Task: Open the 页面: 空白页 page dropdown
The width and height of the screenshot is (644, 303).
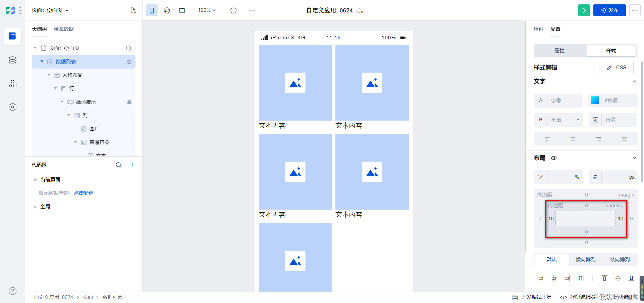Action: click(x=50, y=10)
